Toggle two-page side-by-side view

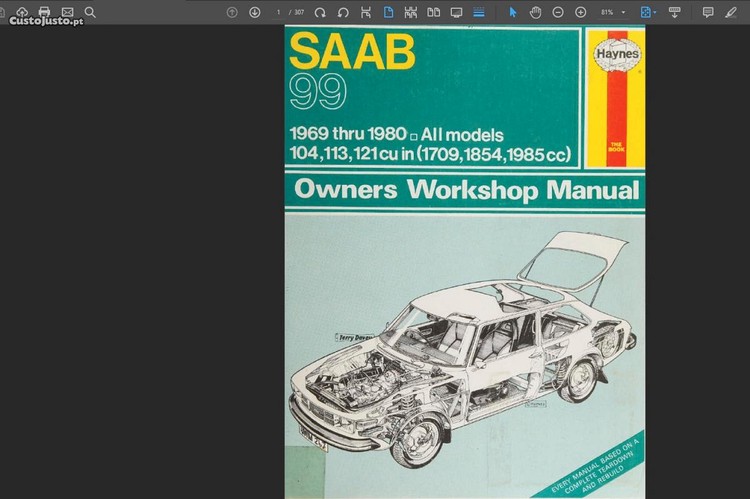(x=433, y=12)
